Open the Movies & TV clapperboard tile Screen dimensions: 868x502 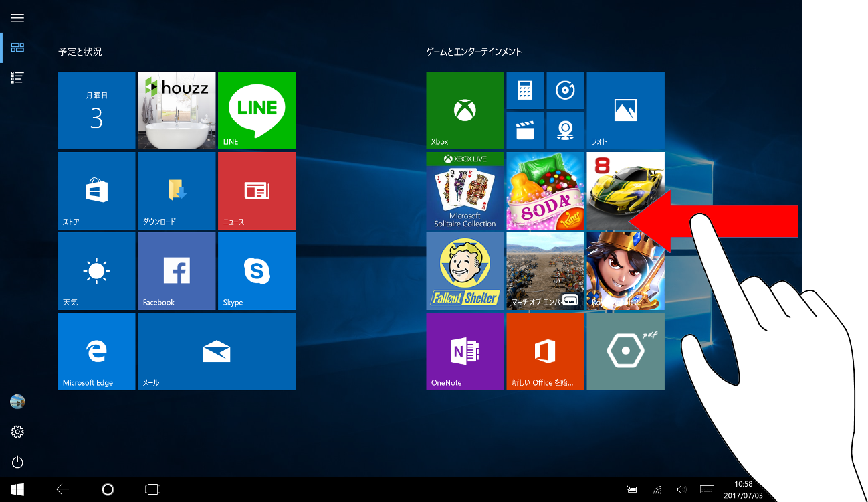(525, 131)
